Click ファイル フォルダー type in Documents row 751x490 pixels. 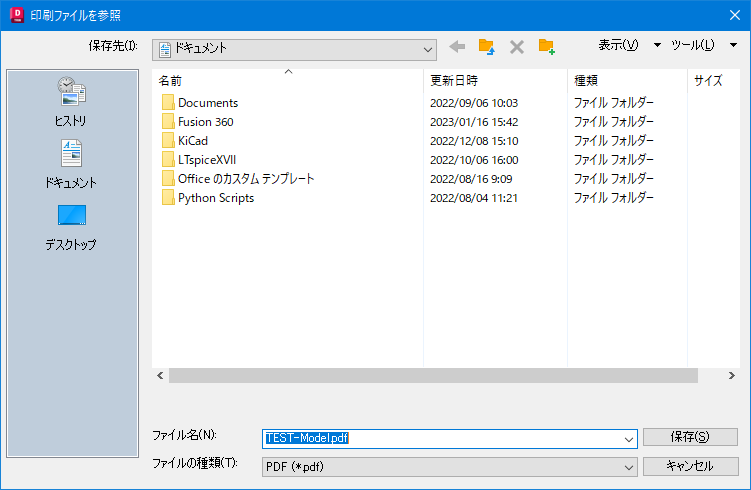(614, 103)
